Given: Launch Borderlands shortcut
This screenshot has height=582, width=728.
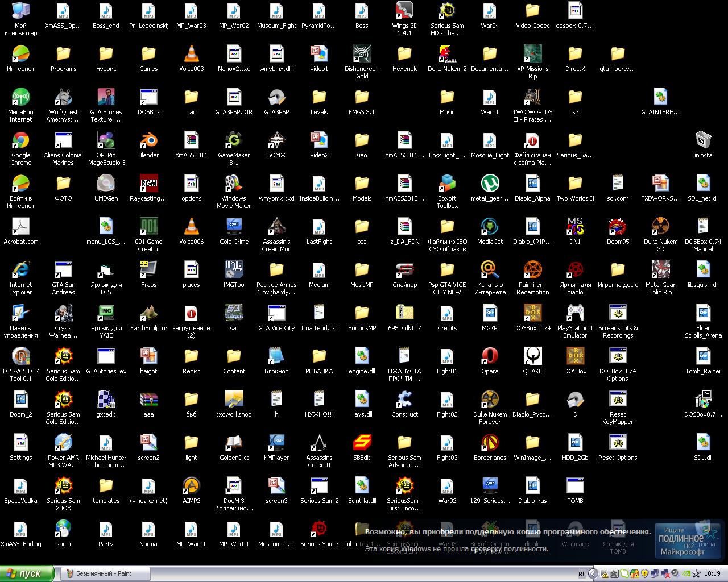Looking at the screenshot, I should click(490, 442).
